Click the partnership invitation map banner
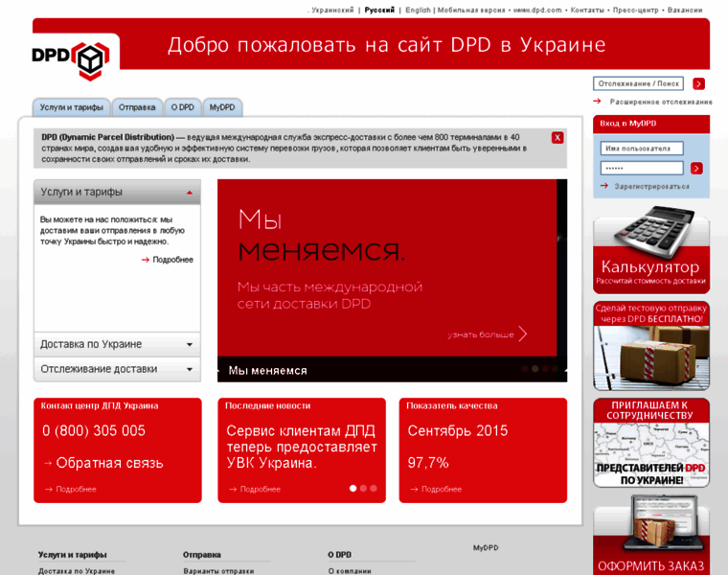 (x=650, y=442)
